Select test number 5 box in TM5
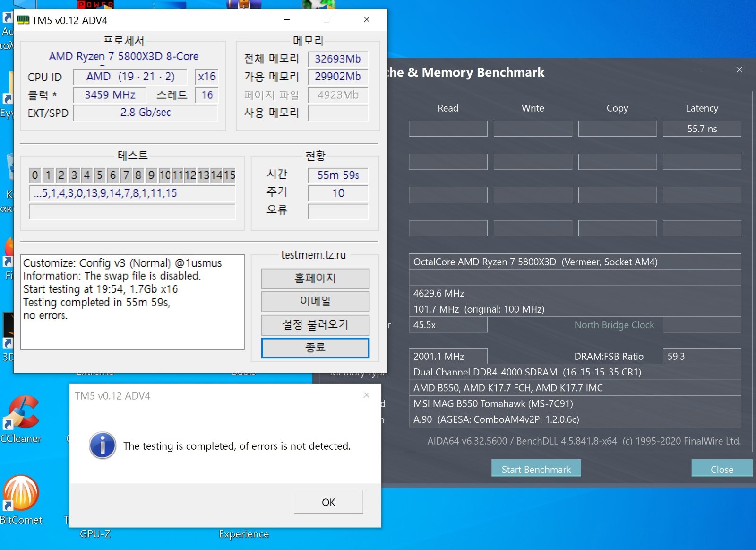Image resolution: width=756 pixels, height=550 pixels. click(x=100, y=175)
